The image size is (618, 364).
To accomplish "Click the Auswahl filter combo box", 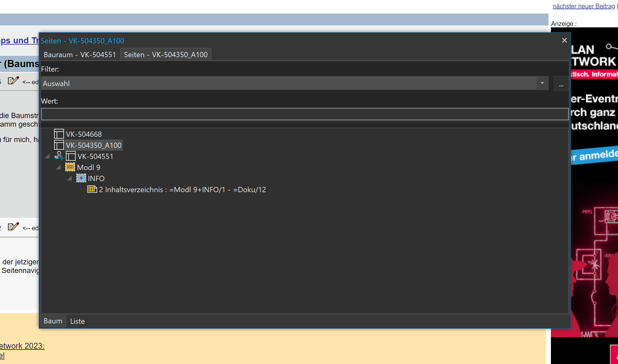I will (295, 83).
